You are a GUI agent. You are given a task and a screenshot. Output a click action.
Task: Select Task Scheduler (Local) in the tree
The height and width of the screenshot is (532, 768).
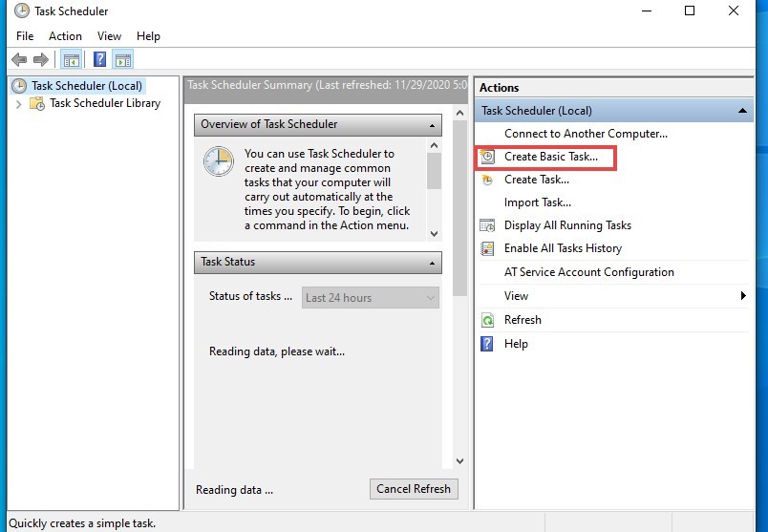[87, 86]
